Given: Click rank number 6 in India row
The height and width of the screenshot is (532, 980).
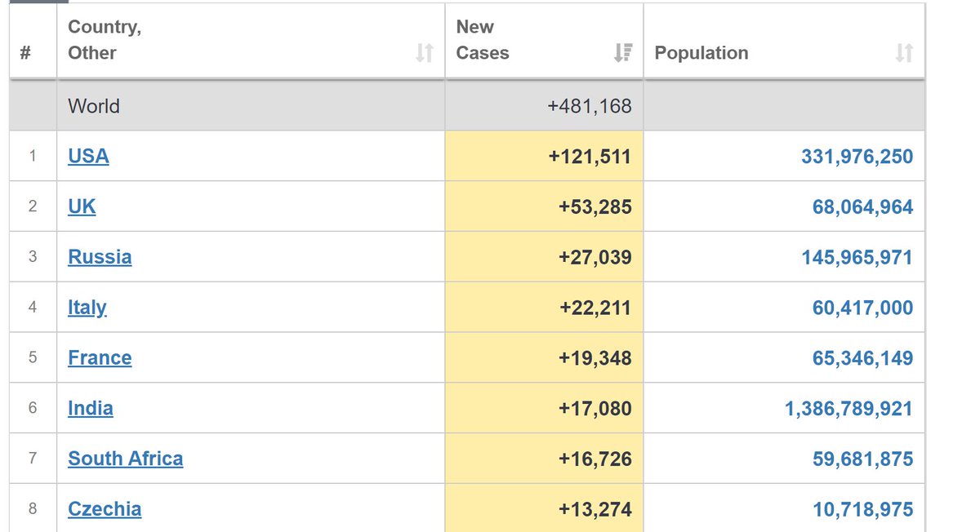Looking at the screenshot, I should [x=33, y=408].
